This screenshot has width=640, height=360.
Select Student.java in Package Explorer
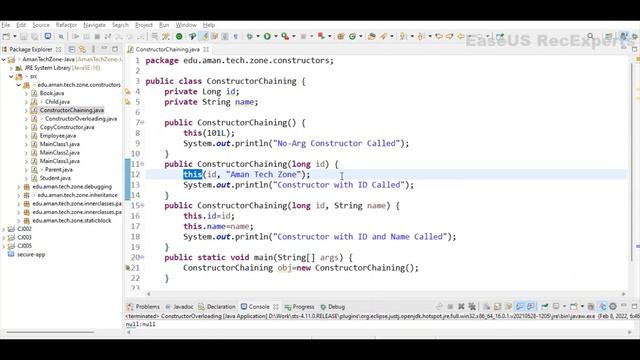tap(55, 178)
